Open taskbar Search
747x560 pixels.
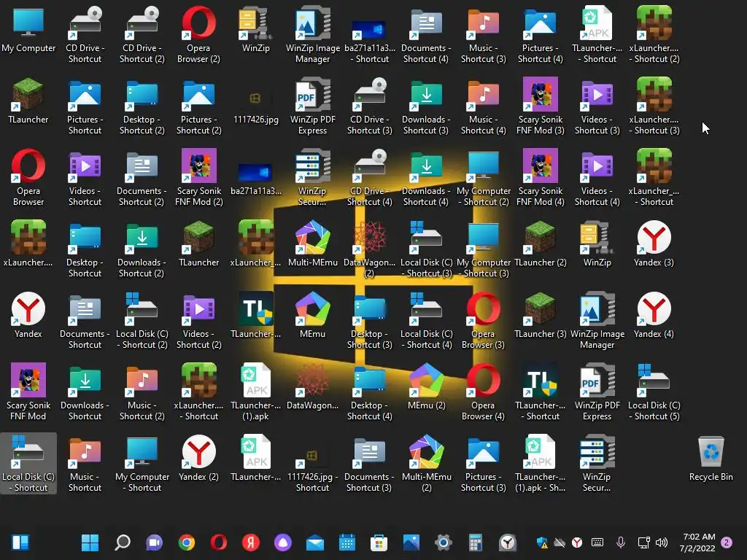(123, 542)
